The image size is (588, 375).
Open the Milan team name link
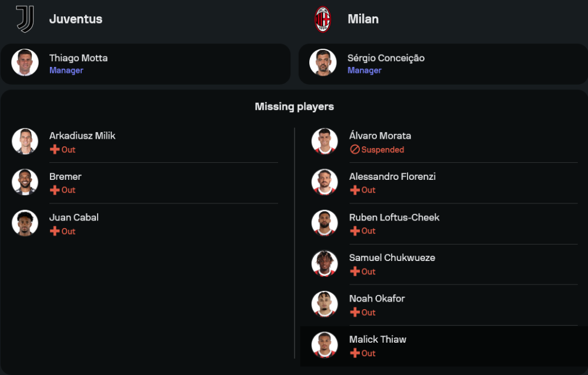click(x=363, y=19)
